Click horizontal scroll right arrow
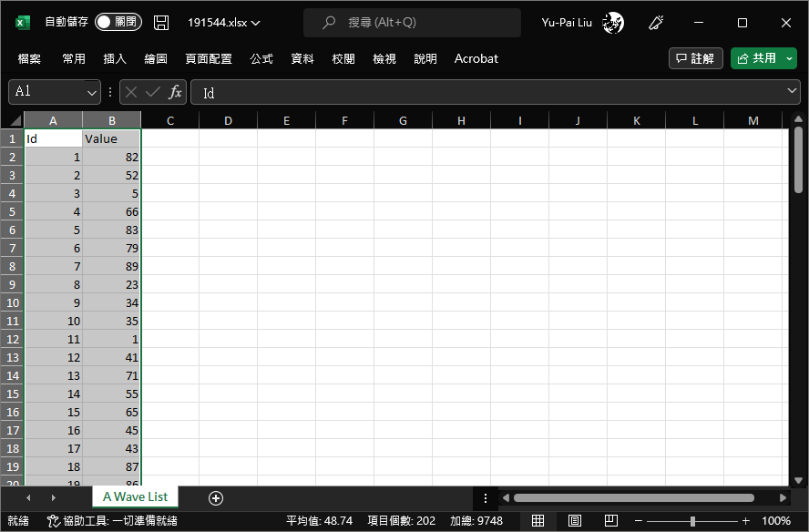This screenshot has width=809, height=532. click(783, 498)
